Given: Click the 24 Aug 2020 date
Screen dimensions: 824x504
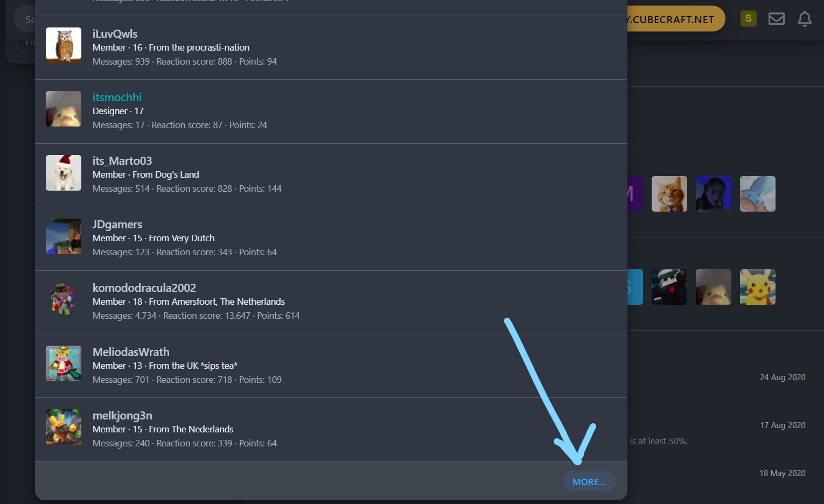Looking at the screenshot, I should (x=783, y=377).
